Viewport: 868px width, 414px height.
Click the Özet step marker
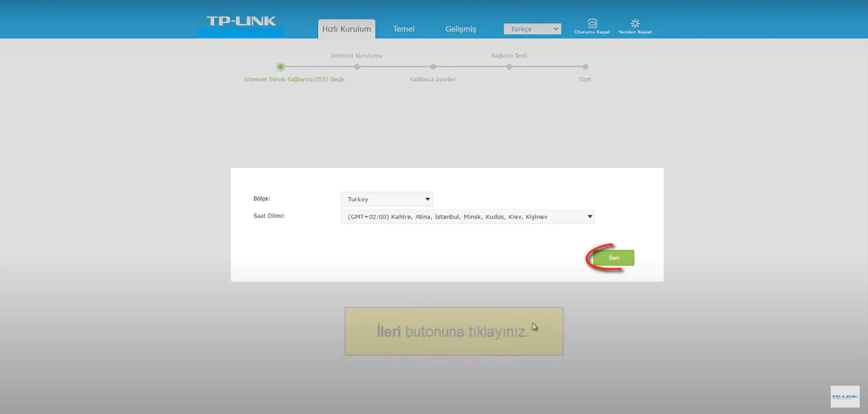tap(585, 67)
